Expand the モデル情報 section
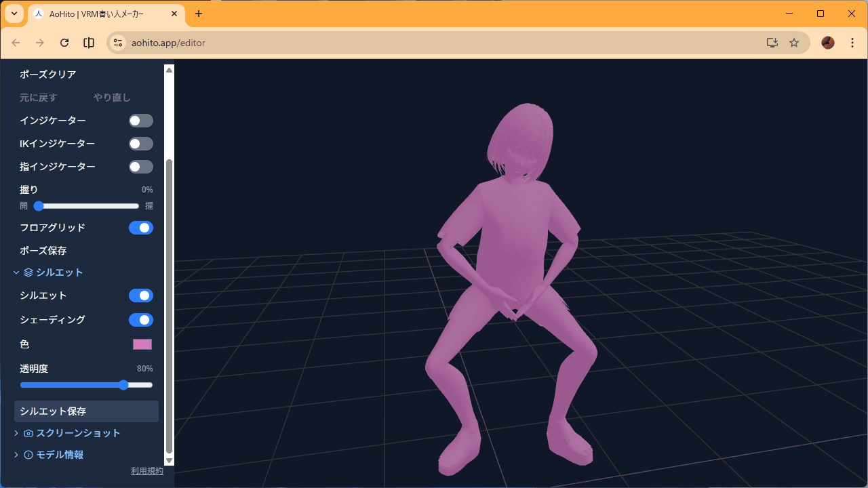868x488 pixels. (x=54, y=455)
